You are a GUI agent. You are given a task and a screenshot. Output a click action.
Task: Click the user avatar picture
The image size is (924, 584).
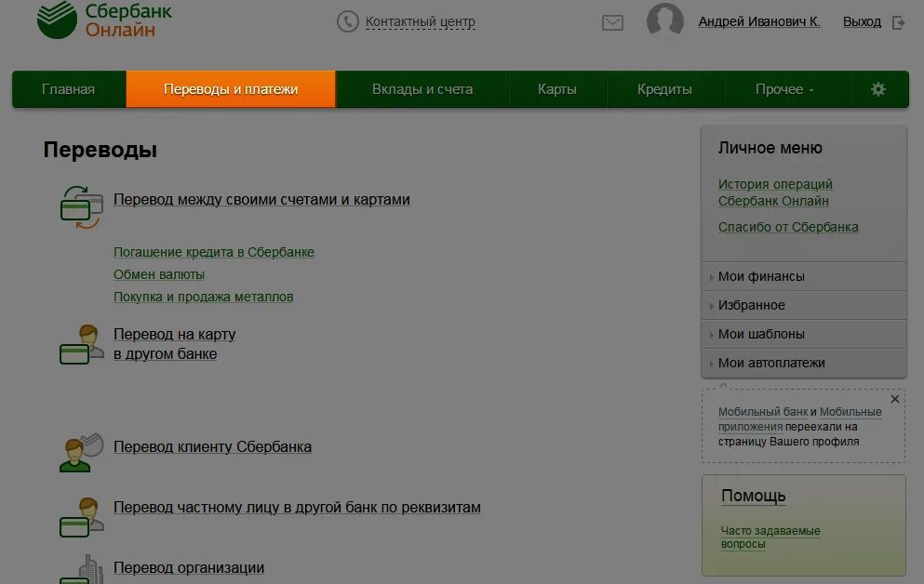coord(664,21)
